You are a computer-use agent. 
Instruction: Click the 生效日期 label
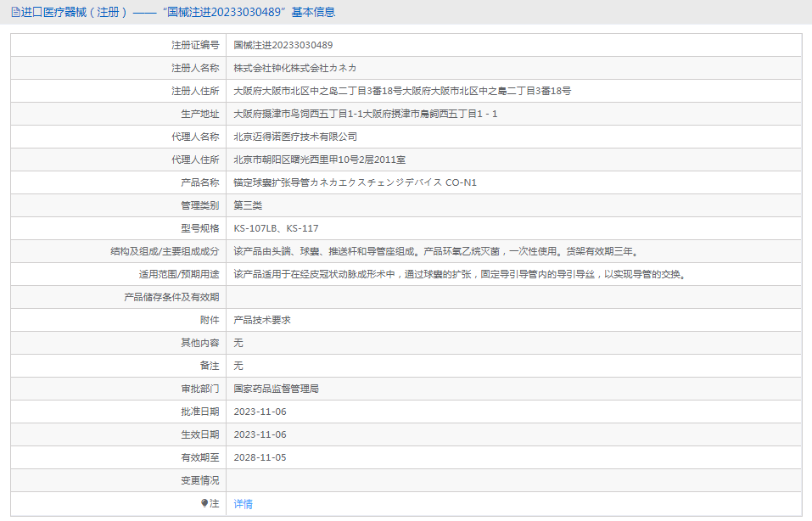pyautogui.click(x=200, y=434)
